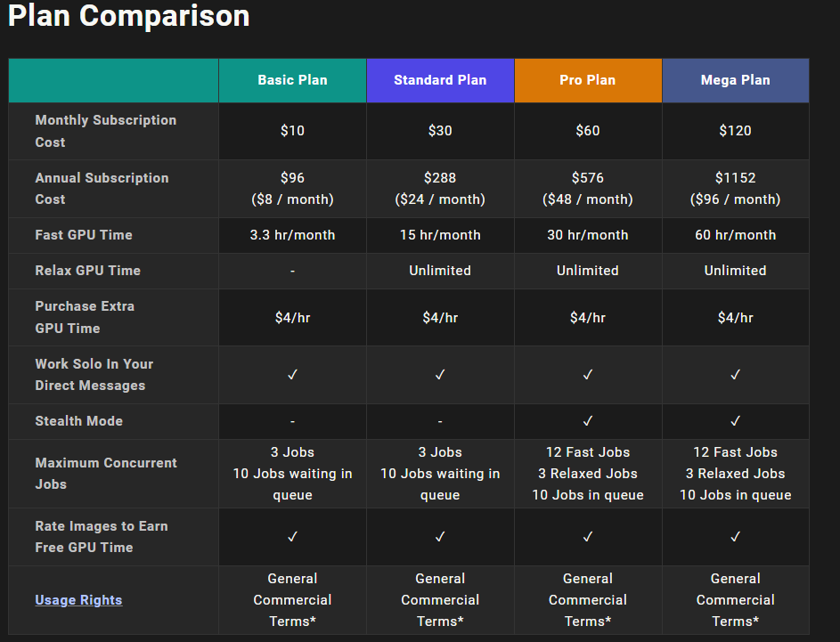Click Unlimited under Standard Plan
The width and height of the screenshot is (840, 642).
[440, 271]
